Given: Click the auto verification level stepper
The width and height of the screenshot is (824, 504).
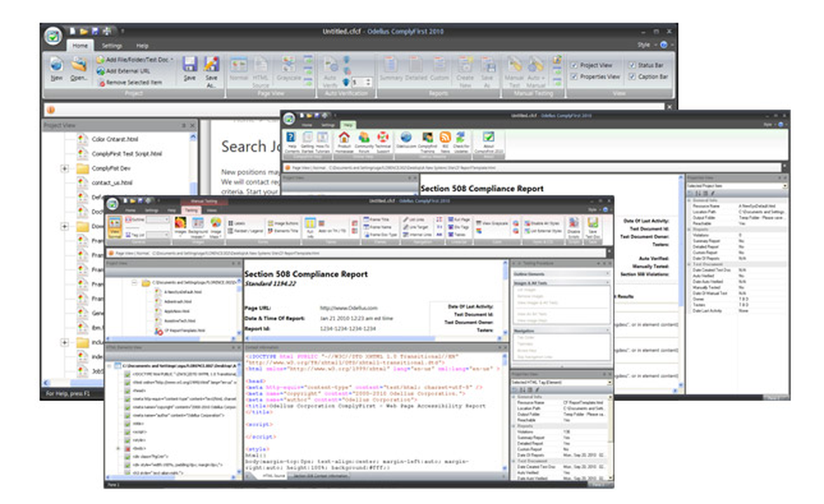Looking at the screenshot, I should (368, 82).
